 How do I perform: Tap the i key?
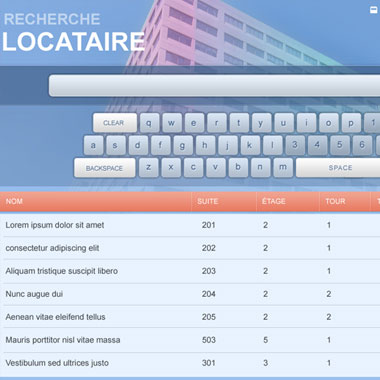click(306, 123)
